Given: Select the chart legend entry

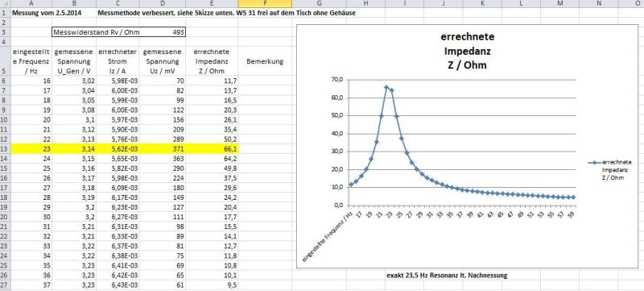Looking at the screenshot, I should [x=610, y=170].
